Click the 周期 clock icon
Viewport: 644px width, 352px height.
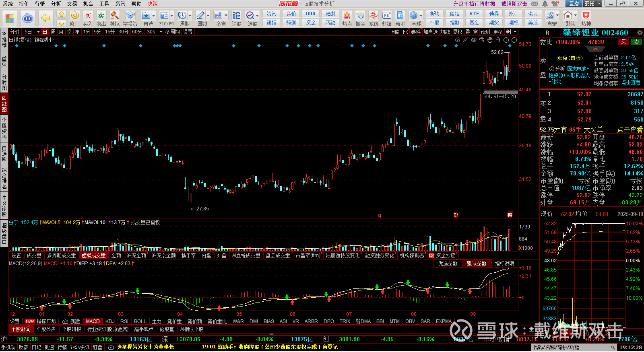[x=182, y=15]
